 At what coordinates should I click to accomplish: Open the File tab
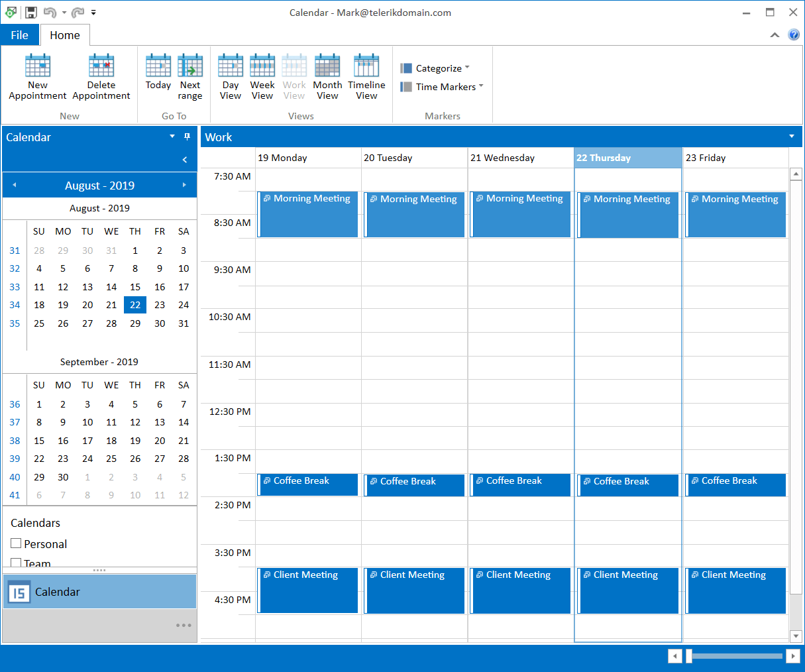(x=19, y=34)
